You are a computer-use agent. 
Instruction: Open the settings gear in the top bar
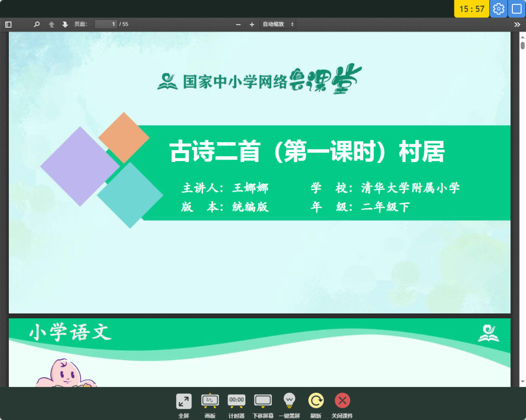pos(498,9)
